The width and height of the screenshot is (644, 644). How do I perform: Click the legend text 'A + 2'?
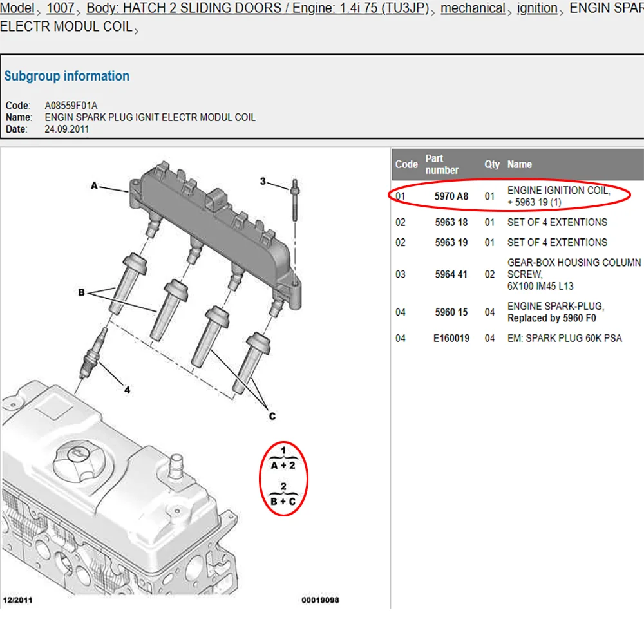283,466
